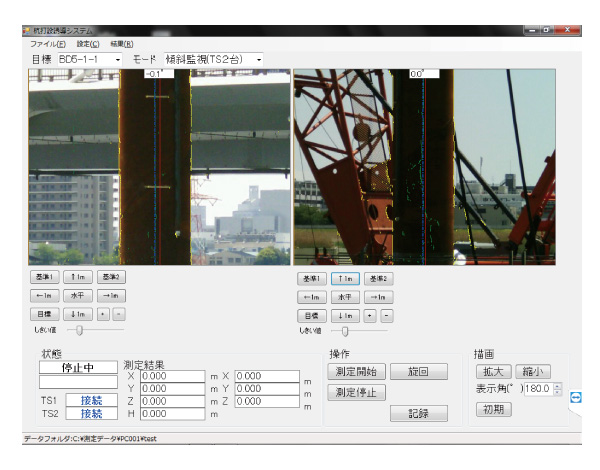The image size is (600, 470).
Task: Click the − button under right camera view
Action: point(386,316)
